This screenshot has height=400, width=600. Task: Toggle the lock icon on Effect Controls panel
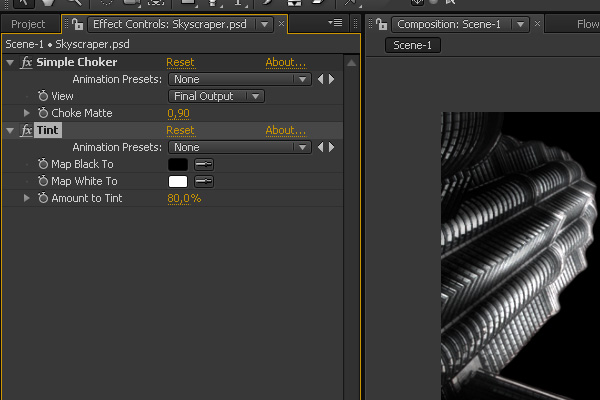pos(77,24)
